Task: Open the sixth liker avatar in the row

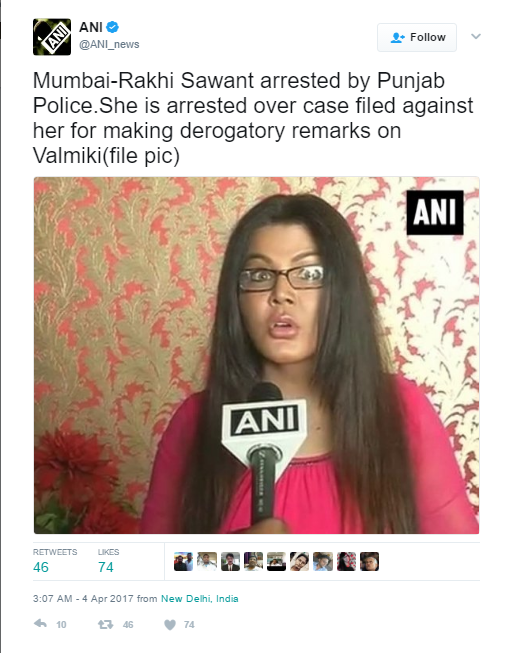Action: tap(300, 561)
